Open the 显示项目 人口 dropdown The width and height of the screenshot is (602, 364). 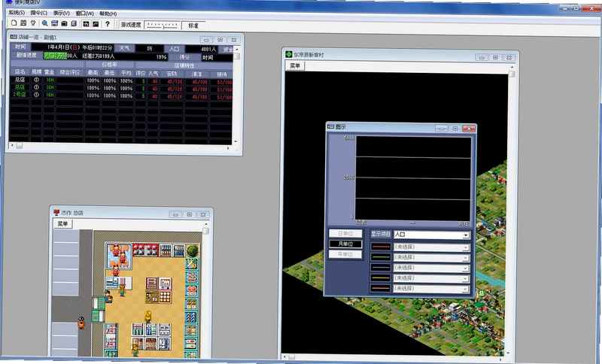pos(431,235)
